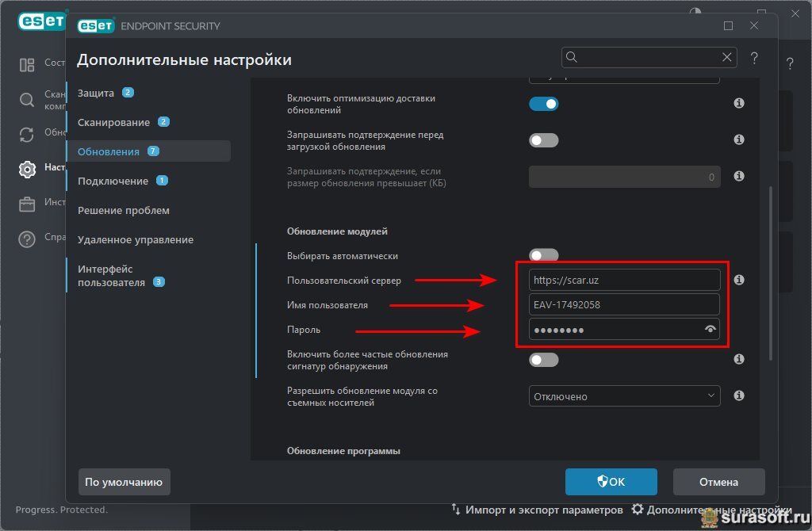Clear the search field with the X icon
The image size is (812, 531).
pos(726,57)
